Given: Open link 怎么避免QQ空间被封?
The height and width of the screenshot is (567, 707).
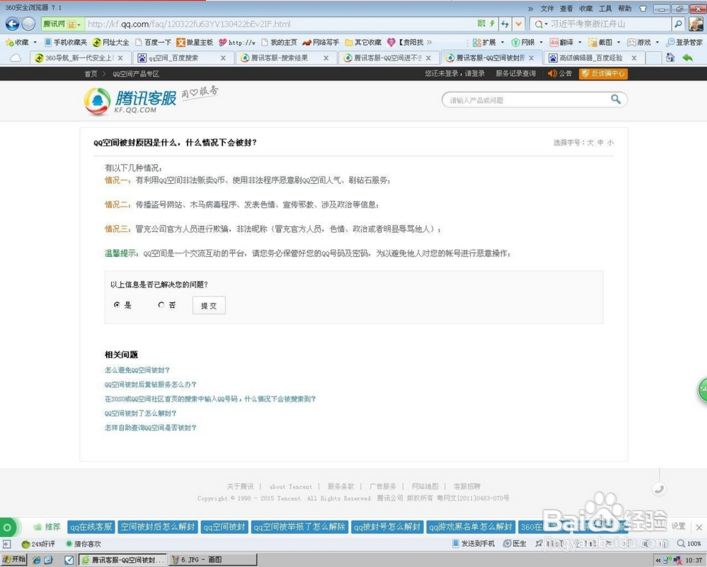Looking at the screenshot, I should [137, 370].
